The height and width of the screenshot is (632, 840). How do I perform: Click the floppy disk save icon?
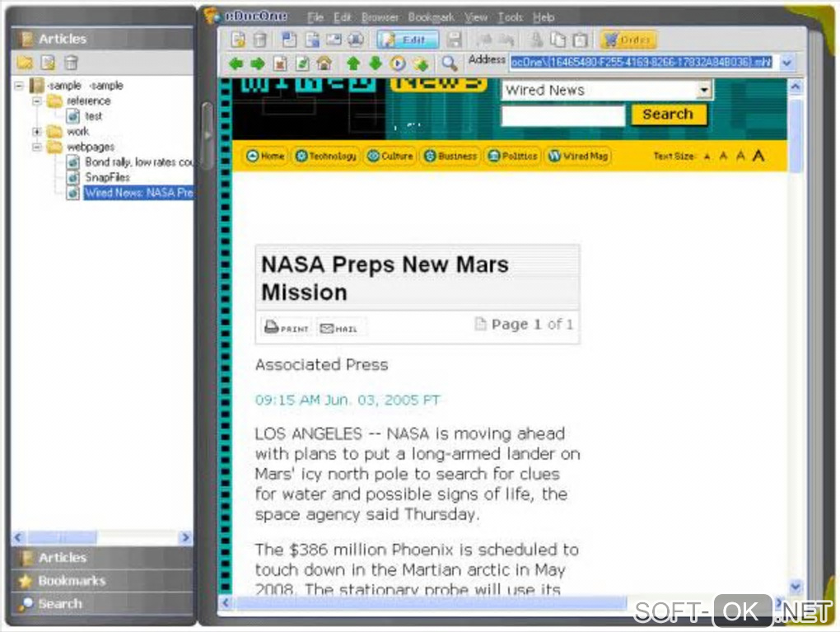coord(455,40)
